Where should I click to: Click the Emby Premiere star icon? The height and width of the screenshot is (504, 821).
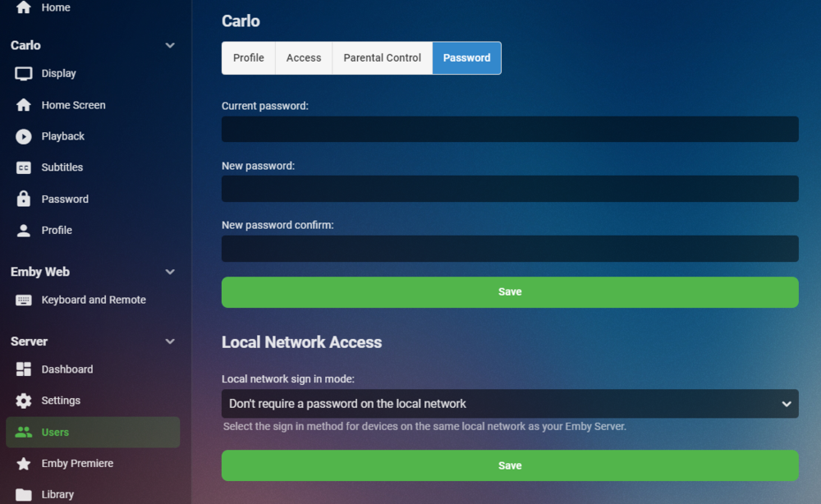(x=24, y=464)
